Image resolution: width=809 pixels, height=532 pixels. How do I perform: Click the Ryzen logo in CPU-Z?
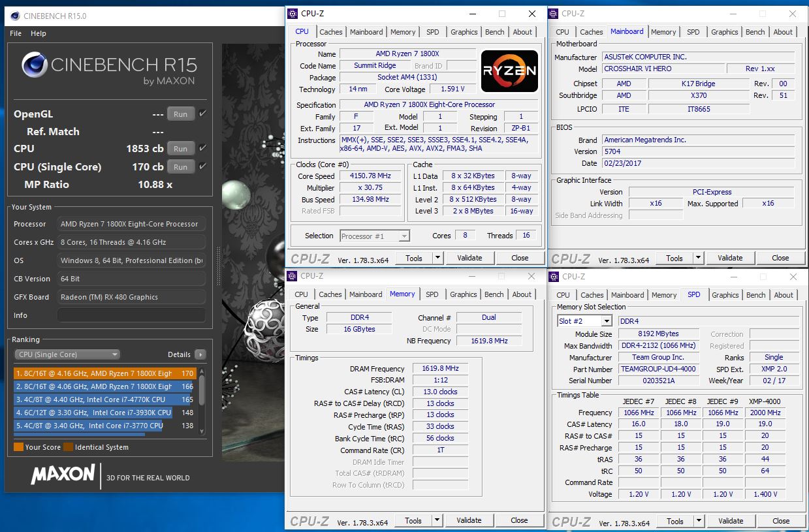coord(509,70)
